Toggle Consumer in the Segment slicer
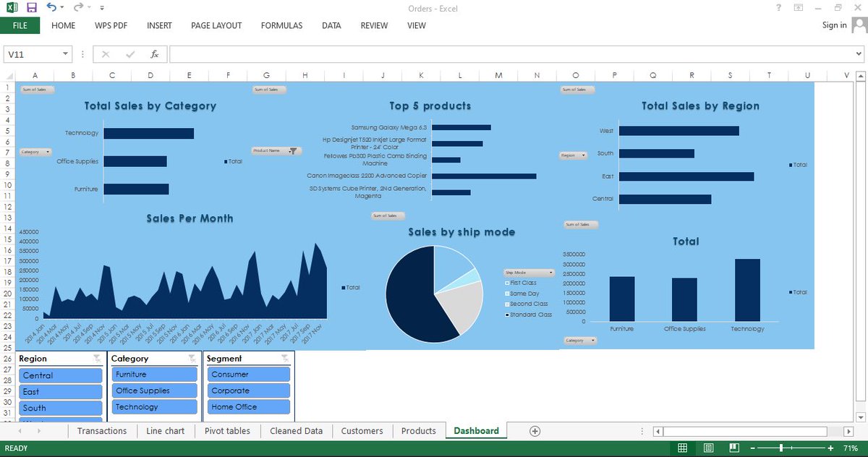Image resolution: width=868 pixels, height=457 pixels. [249, 374]
